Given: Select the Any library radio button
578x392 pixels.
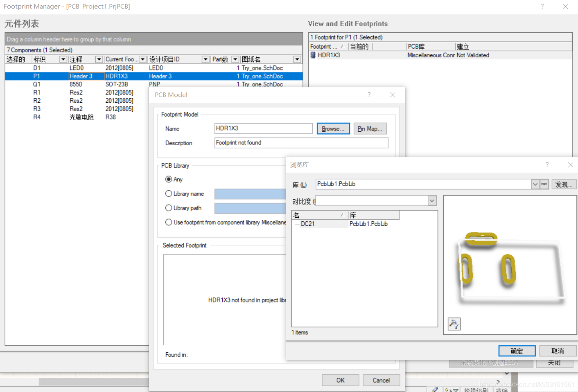Looking at the screenshot, I should [x=169, y=179].
